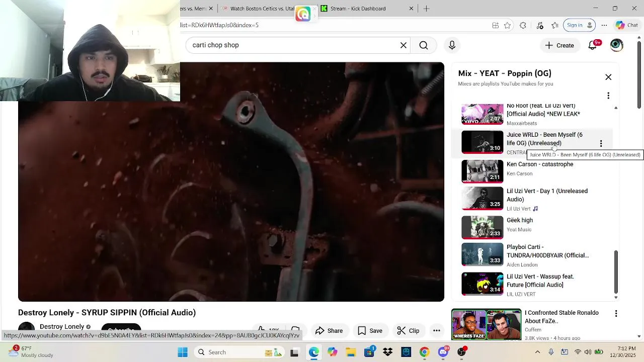
Task: Sign in to the Edge profile
Action: coord(579,25)
